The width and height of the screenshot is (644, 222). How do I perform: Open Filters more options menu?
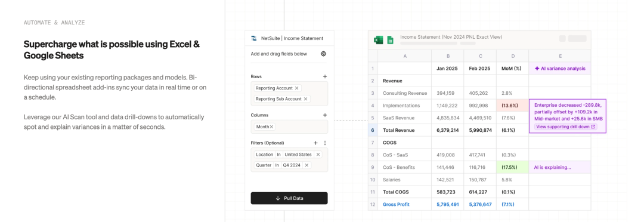coord(325,143)
